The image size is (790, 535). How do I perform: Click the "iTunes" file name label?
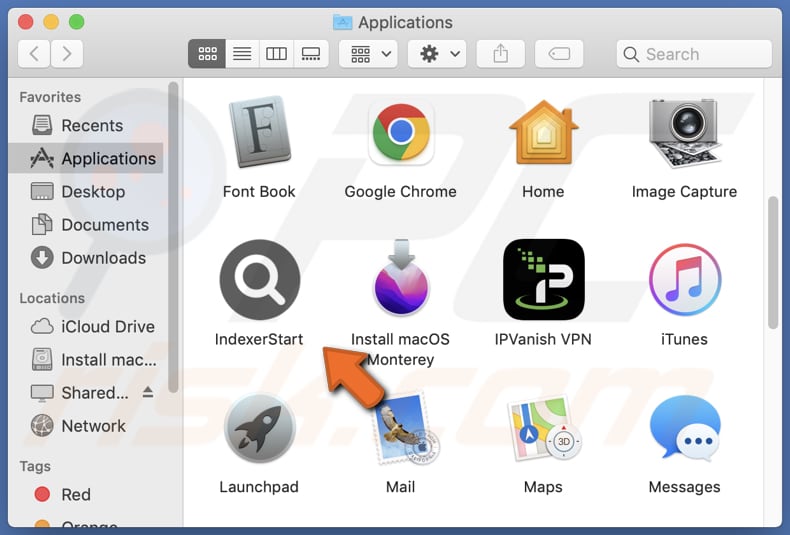[x=684, y=340]
